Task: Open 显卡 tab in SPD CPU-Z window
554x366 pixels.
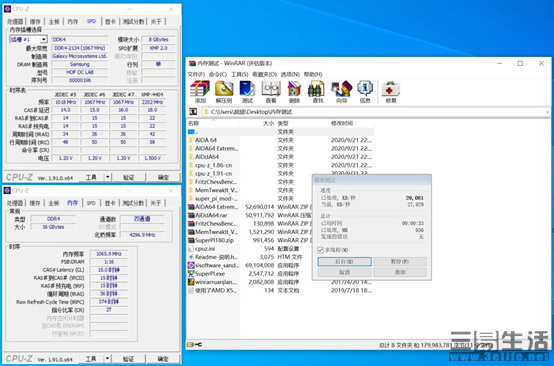Action: pyautogui.click(x=110, y=22)
